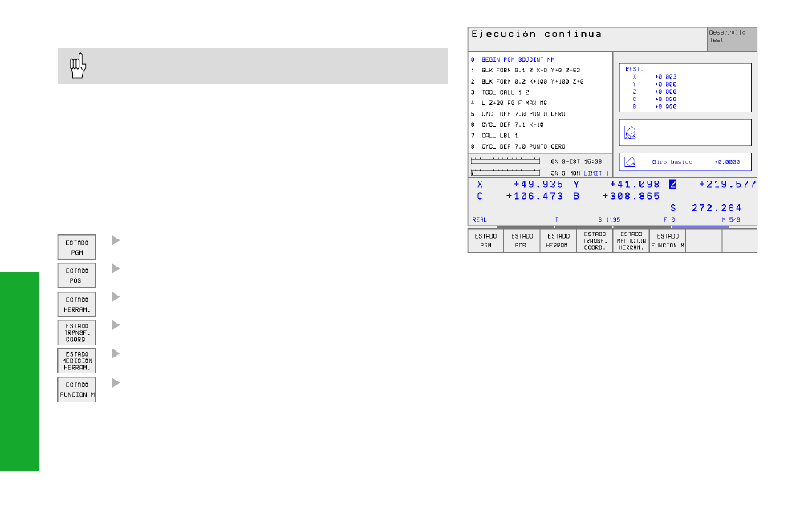This screenshot has height=526, width=812.
Task: Open ESTADO PGM softkey in the control screen
Action: coord(485,240)
